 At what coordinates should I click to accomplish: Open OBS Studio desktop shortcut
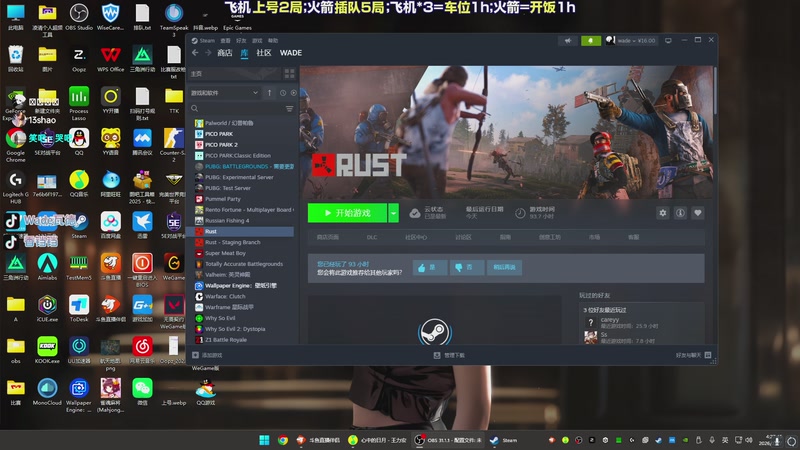click(79, 17)
